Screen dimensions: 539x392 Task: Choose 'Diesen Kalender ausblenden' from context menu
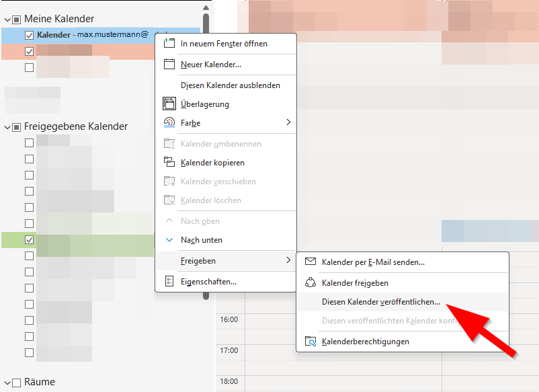(x=230, y=85)
